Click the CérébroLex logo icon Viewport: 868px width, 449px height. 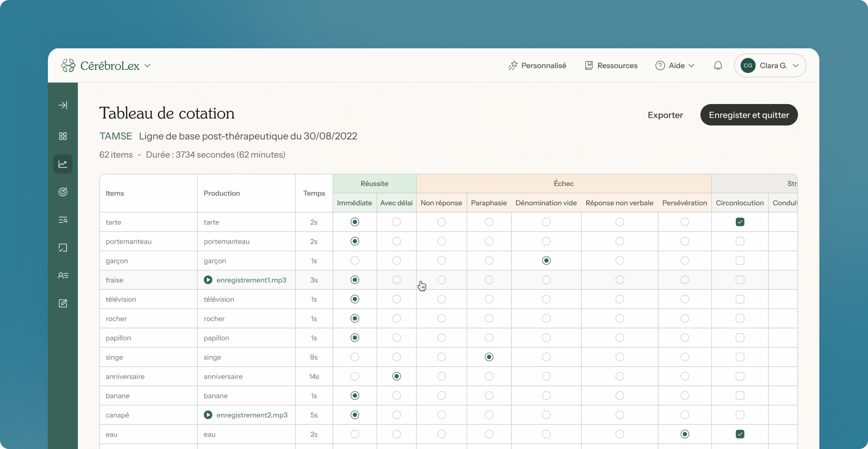(x=68, y=65)
